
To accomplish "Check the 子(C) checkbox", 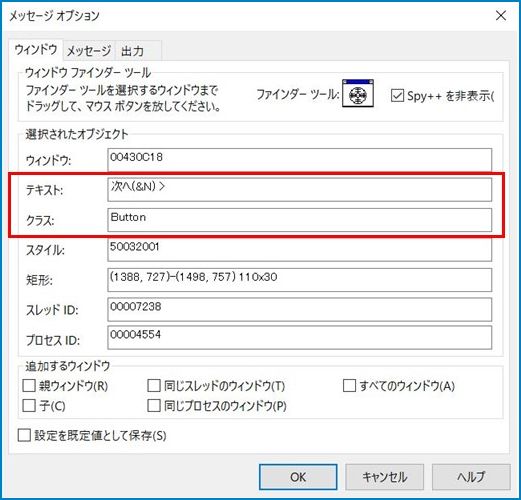I will (x=29, y=406).
